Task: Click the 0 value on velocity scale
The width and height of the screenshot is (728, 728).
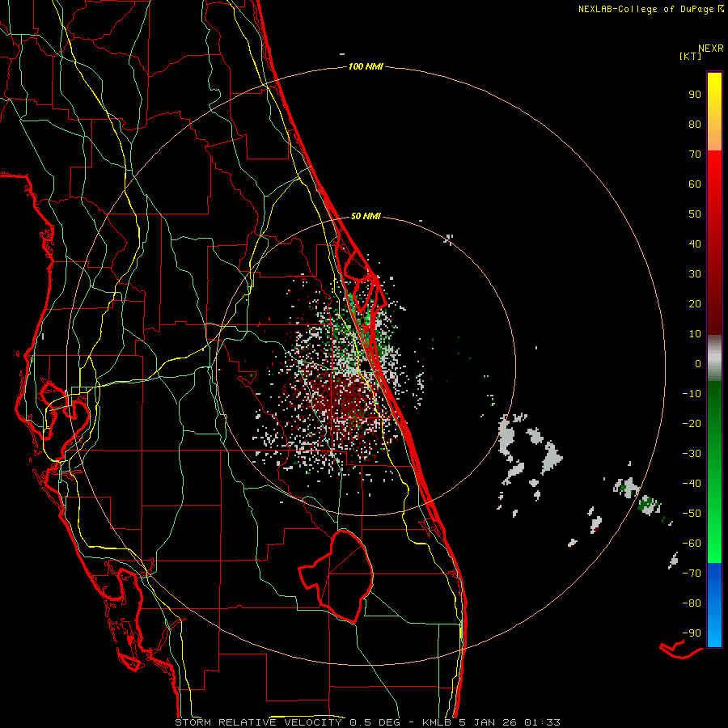Action: [x=698, y=364]
